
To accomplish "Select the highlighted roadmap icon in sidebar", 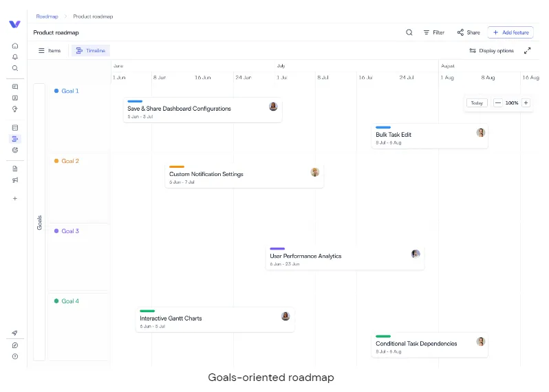I will pyautogui.click(x=15, y=139).
